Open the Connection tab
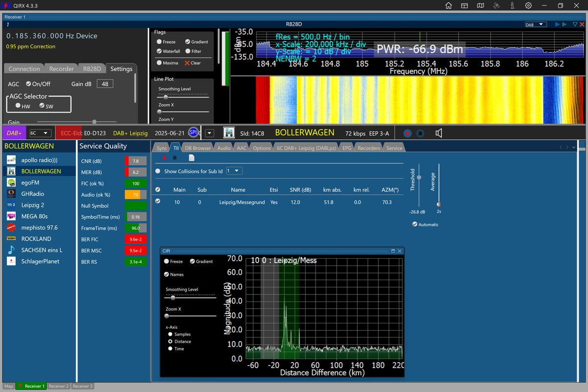Viewport: 588px width, 392px height. click(x=24, y=69)
